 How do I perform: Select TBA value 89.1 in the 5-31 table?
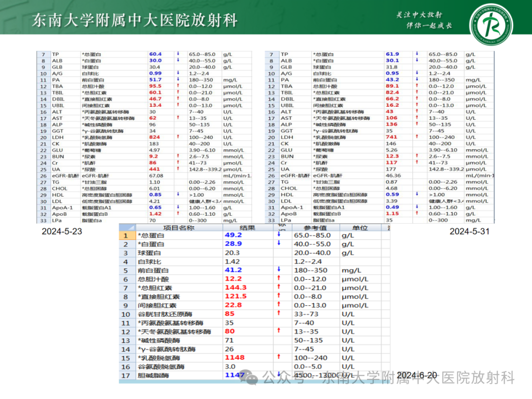point(392,86)
